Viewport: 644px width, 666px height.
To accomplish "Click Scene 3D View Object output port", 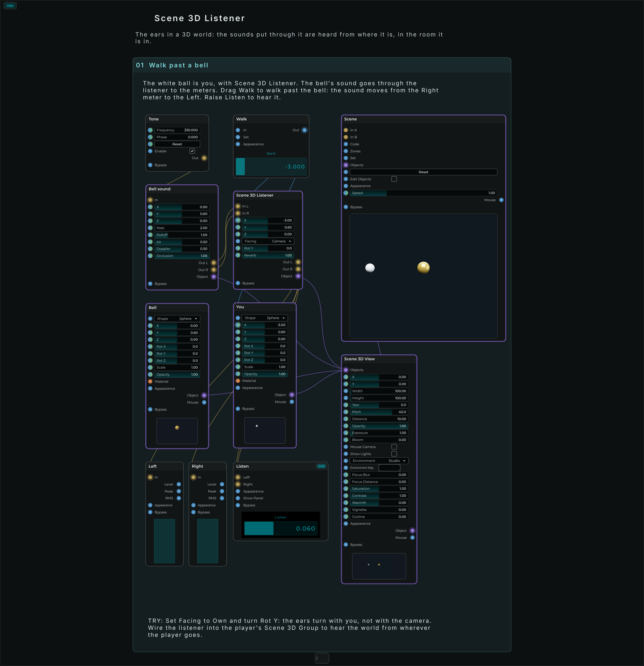I will [412, 530].
